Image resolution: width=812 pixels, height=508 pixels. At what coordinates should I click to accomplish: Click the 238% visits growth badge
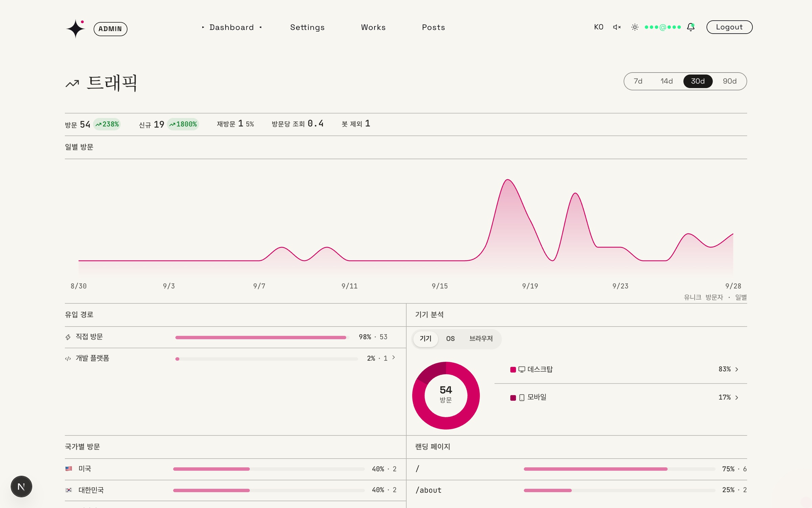107,124
